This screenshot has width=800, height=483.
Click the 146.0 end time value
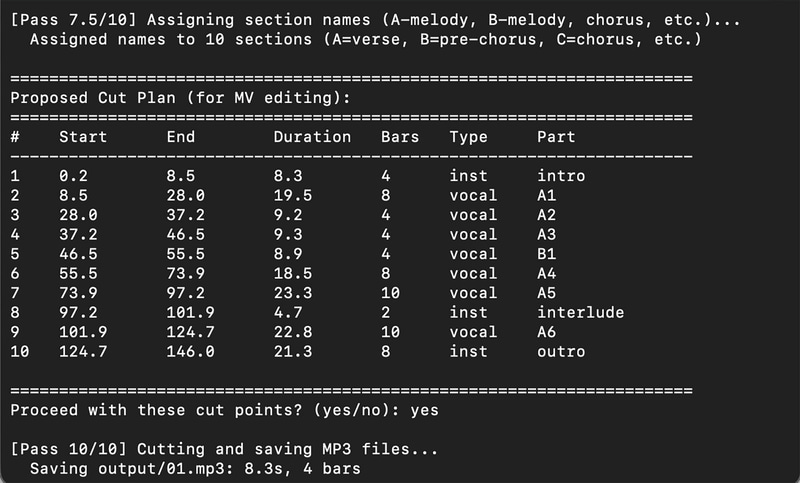pyautogui.click(x=190, y=352)
